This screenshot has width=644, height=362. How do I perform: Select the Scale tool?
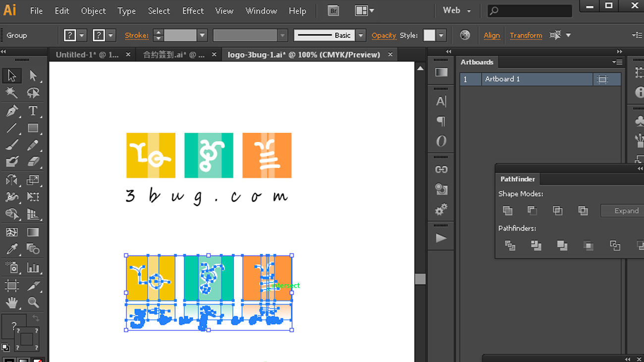pos(33,180)
